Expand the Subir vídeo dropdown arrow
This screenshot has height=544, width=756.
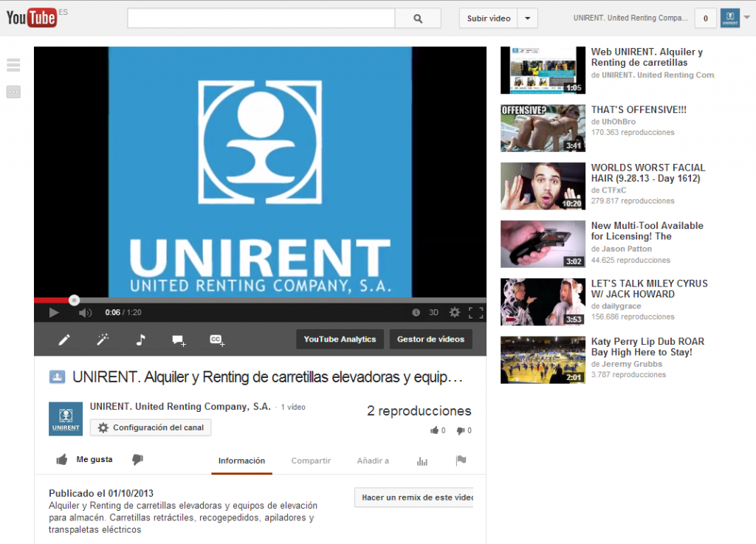click(527, 18)
